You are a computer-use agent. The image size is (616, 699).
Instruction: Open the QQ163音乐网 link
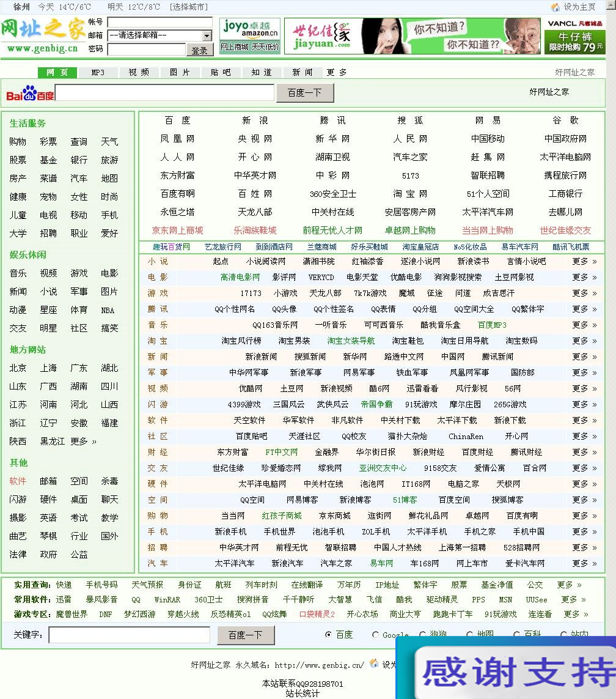click(275, 325)
